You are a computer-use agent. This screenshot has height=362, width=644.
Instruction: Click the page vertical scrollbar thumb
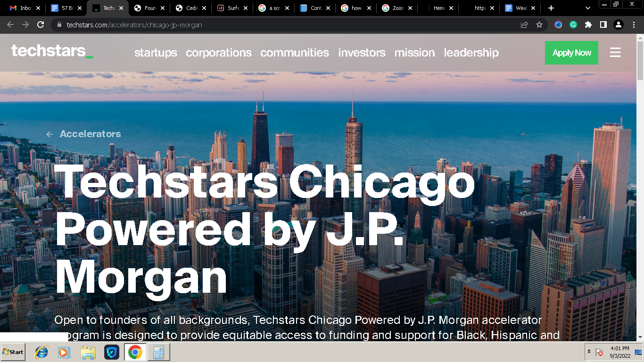pyautogui.click(x=640, y=60)
